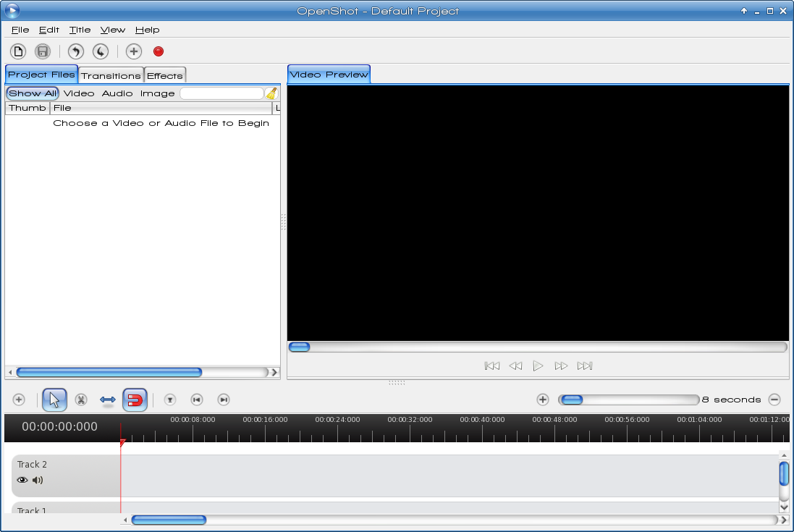Click the timeline scroll right arrow
This screenshot has width=794, height=532.
coord(784,520)
